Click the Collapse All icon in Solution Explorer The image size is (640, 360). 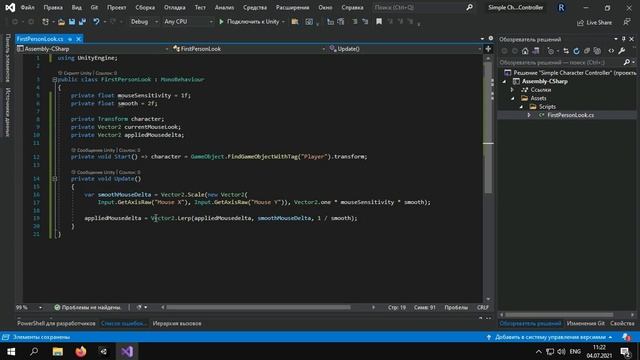[587, 51]
